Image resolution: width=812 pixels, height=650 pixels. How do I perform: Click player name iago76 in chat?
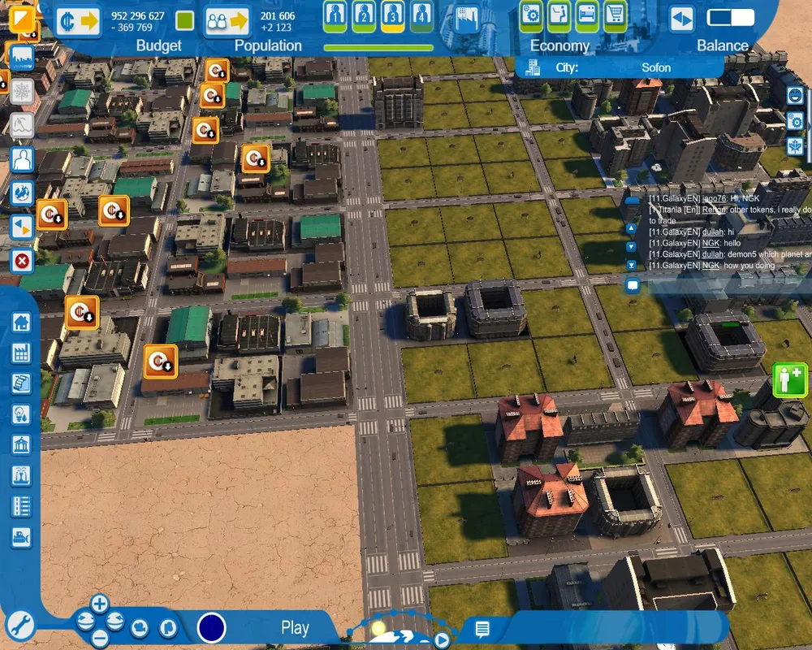pyautogui.click(x=714, y=198)
